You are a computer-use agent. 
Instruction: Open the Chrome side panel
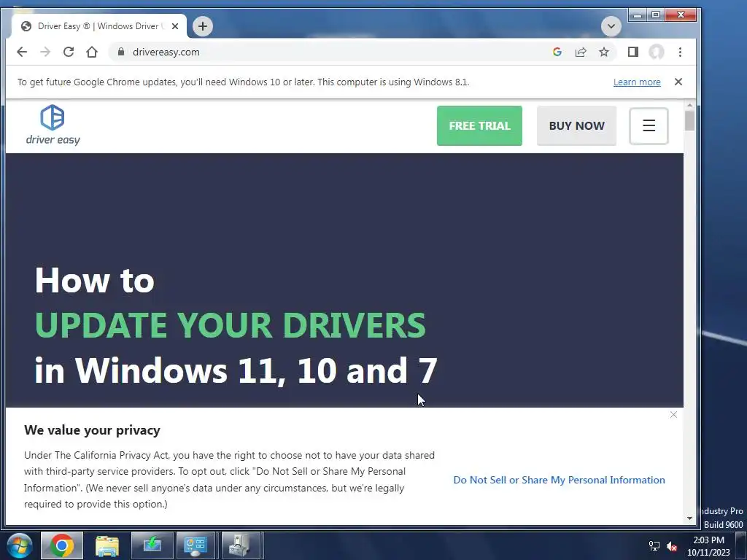click(632, 52)
